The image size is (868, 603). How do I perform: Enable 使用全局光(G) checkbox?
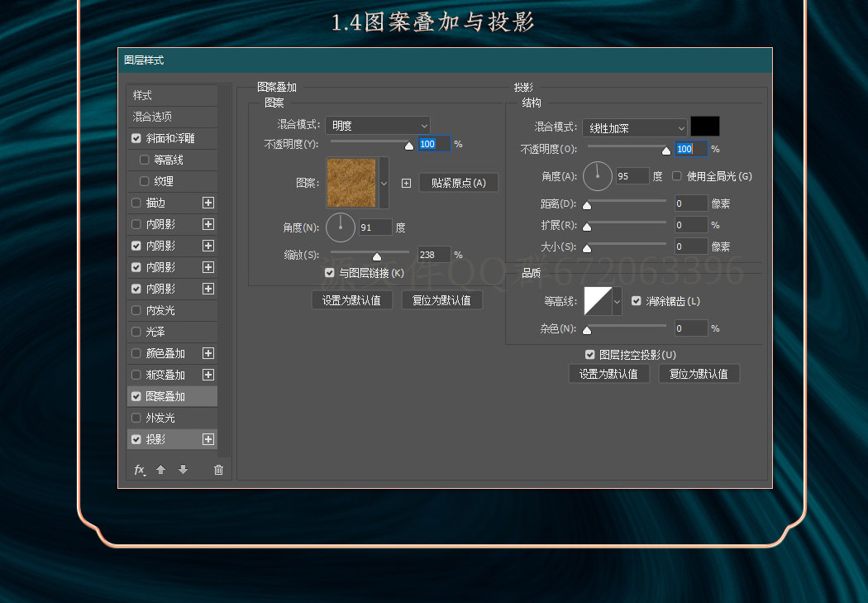676,176
